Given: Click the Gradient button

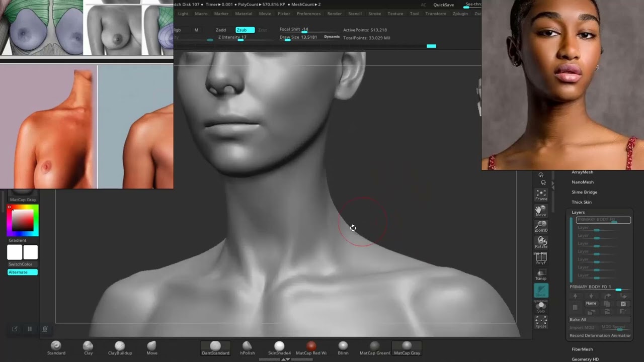Looking at the screenshot, I should (x=18, y=240).
